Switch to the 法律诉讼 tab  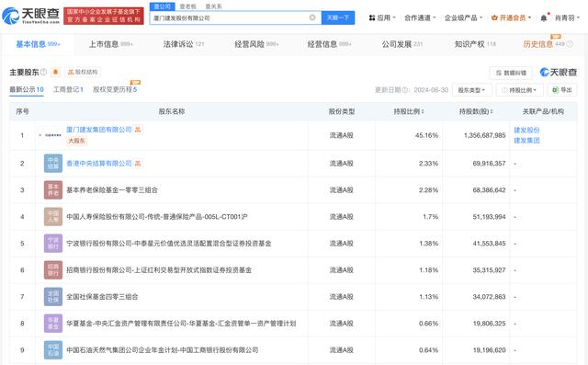click(184, 44)
